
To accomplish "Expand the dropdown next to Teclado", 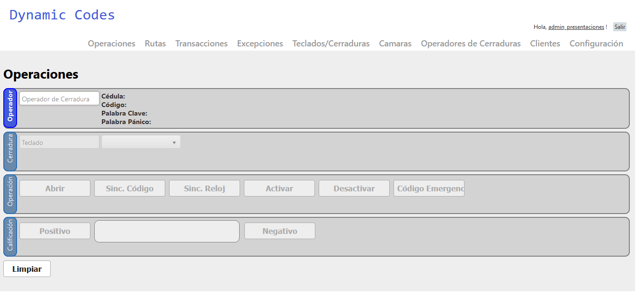I will coord(141,142).
